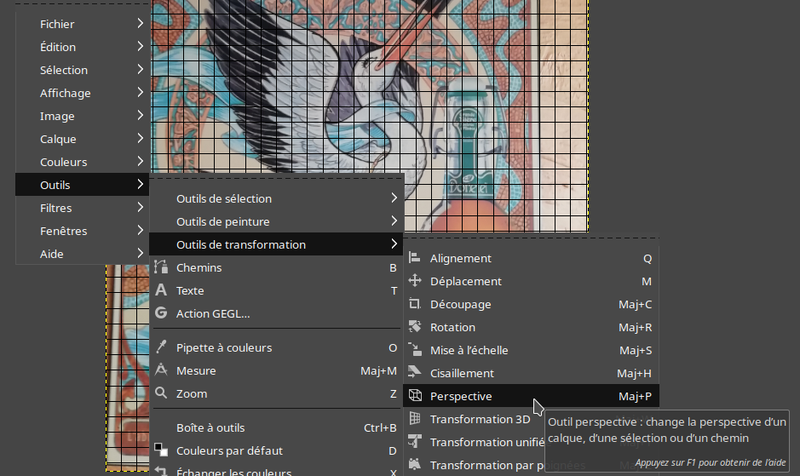800x476 pixels.
Task: Select the Pipette à couleurs icon
Action: pos(161,347)
